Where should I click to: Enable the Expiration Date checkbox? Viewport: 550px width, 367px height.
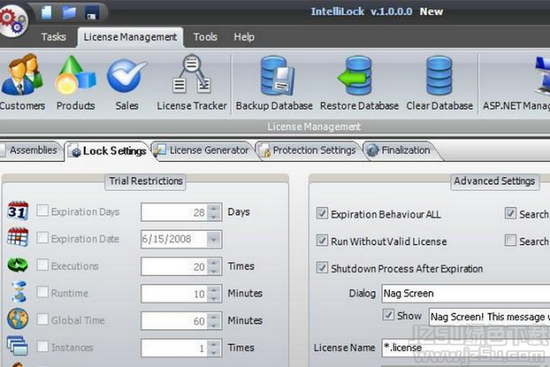42,238
